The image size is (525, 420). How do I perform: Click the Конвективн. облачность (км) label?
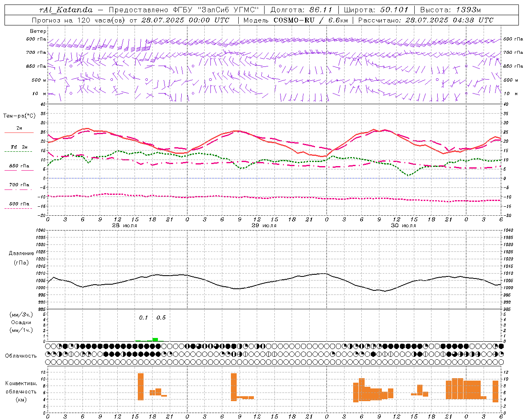coord(21,391)
